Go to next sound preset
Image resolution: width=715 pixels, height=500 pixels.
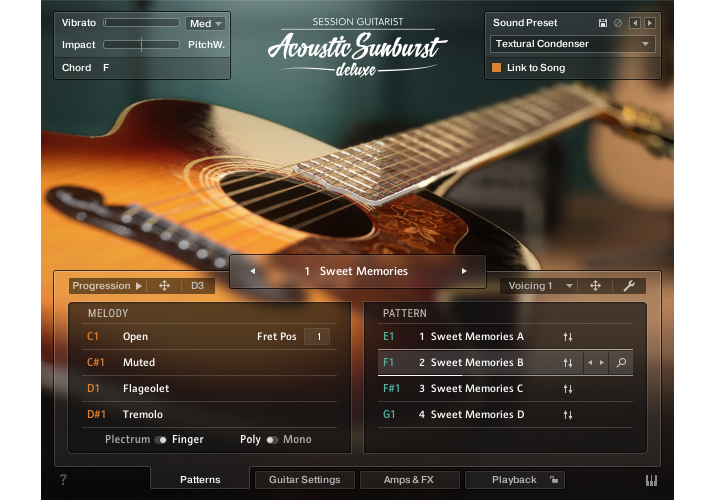click(x=650, y=23)
